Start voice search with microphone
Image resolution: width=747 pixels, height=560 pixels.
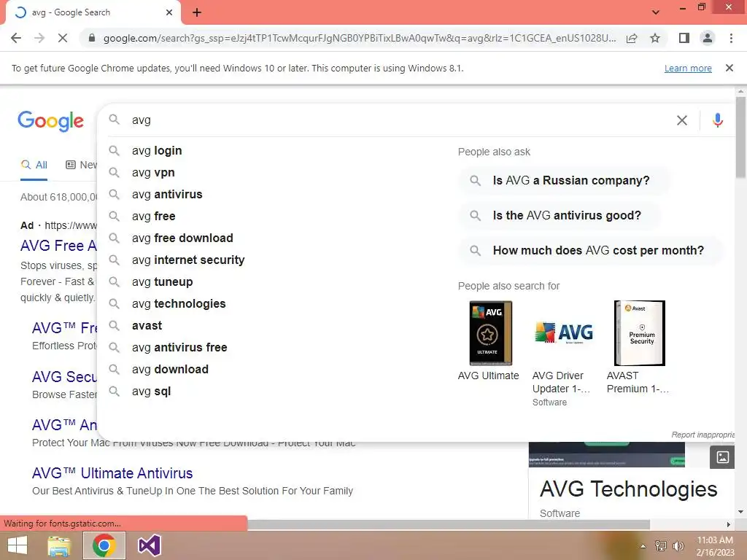pos(718,120)
